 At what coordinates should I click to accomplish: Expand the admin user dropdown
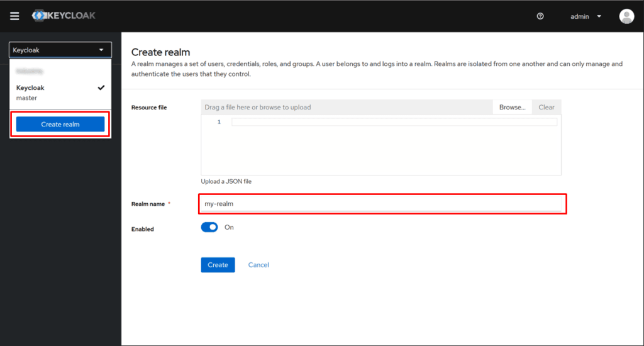586,16
